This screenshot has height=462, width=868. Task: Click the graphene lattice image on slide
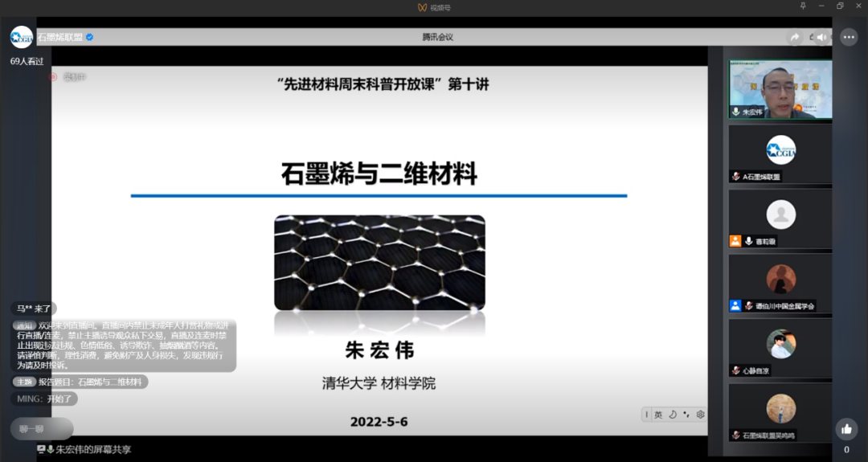coord(379,262)
